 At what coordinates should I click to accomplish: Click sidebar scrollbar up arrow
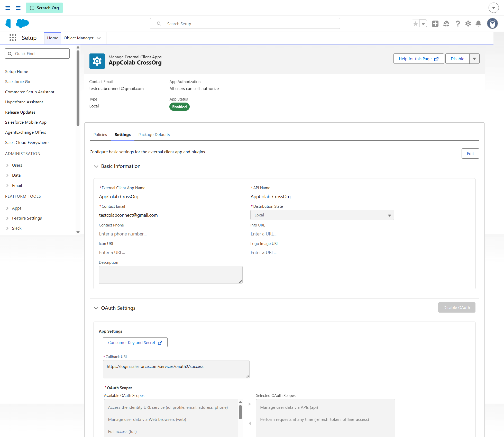point(78,47)
